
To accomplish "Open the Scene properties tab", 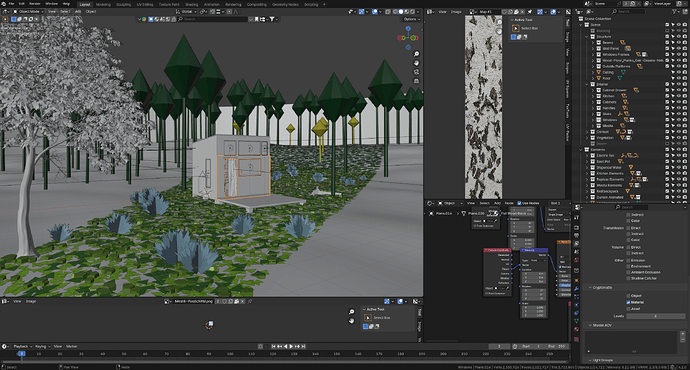I will pos(576,252).
